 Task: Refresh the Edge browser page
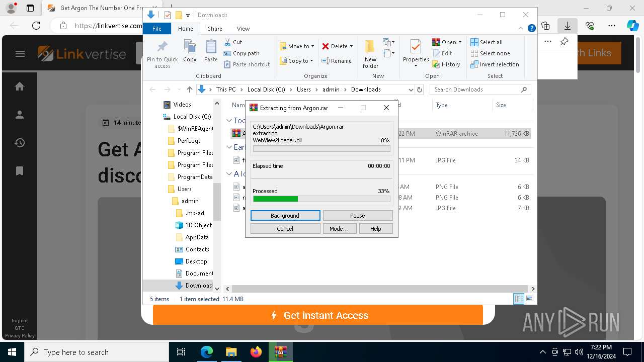coord(36,26)
